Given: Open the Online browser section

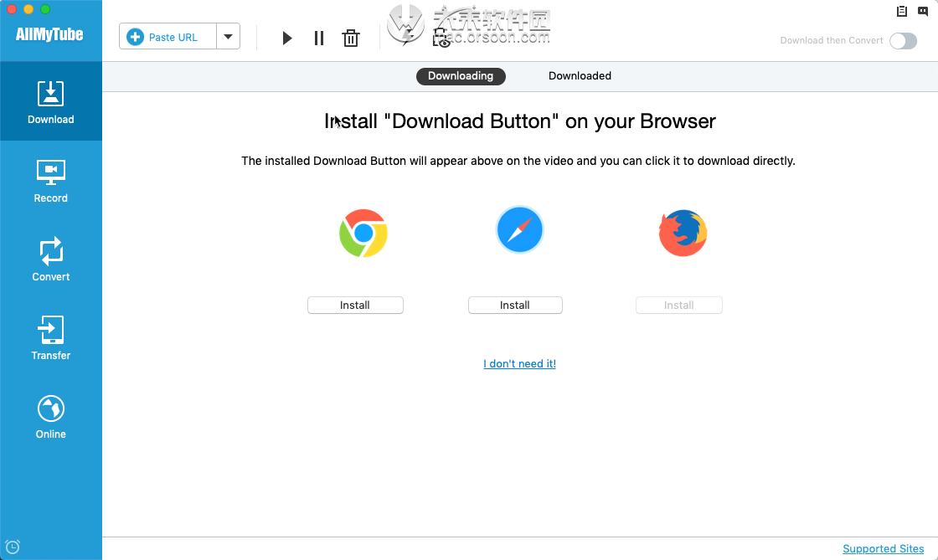Looking at the screenshot, I should click(x=51, y=417).
